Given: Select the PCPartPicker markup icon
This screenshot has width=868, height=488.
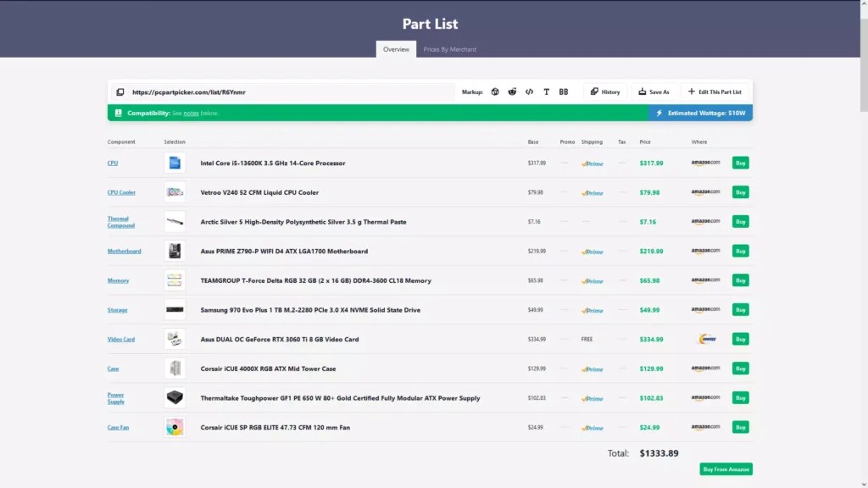Looking at the screenshot, I should [495, 91].
